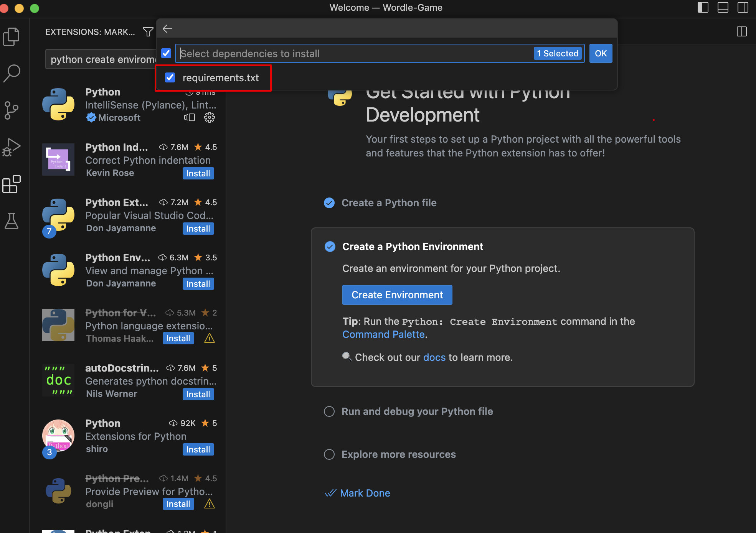Open the Search view in activity bar
The width and height of the screenshot is (756, 533).
[12, 73]
